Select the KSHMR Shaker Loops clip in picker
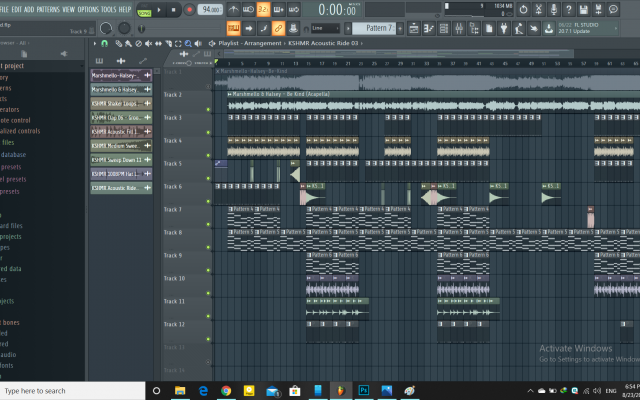 (121, 103)
